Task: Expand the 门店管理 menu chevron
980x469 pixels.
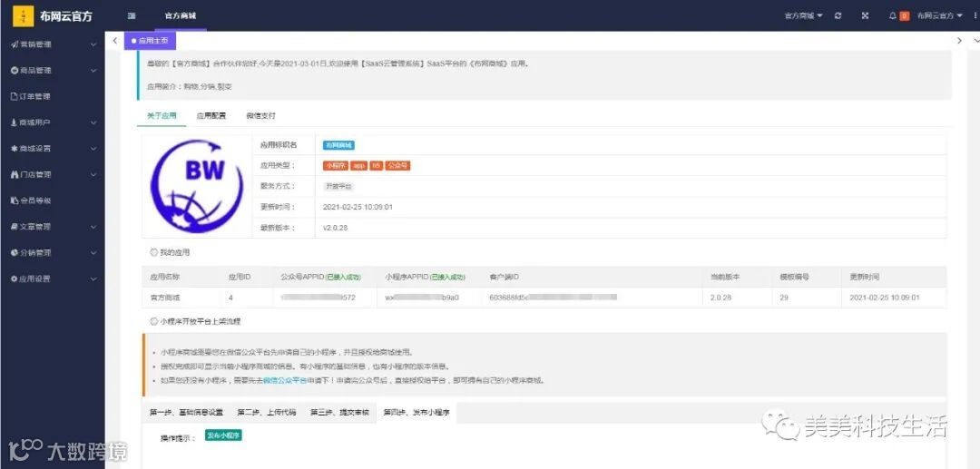Action: tap(93, 175)
